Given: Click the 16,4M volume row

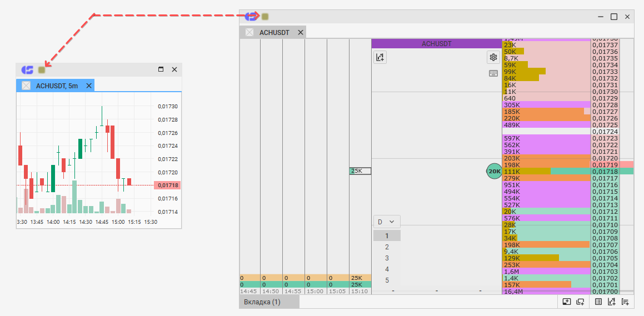Looking at the screenshot, I should click(546, 292).
